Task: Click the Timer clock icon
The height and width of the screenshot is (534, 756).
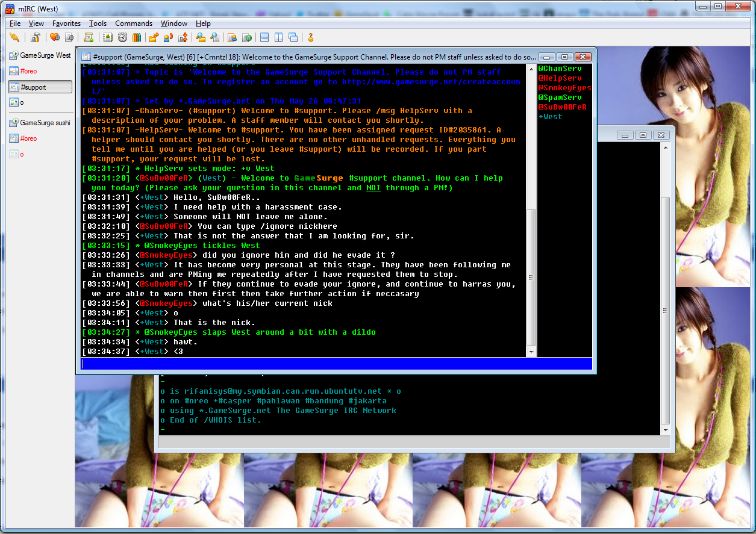Action: (x=122, y=37)
